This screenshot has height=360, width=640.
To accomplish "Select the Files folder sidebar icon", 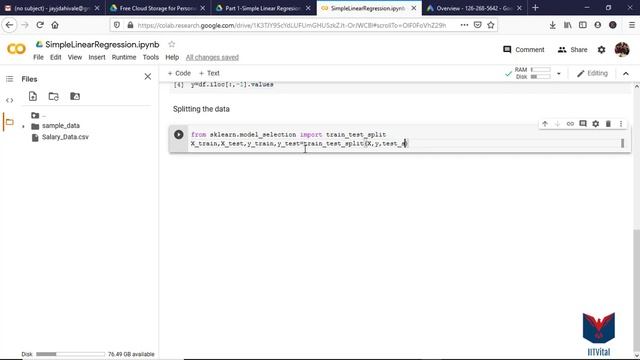I will pyautogui.click(x=9, y=122).
